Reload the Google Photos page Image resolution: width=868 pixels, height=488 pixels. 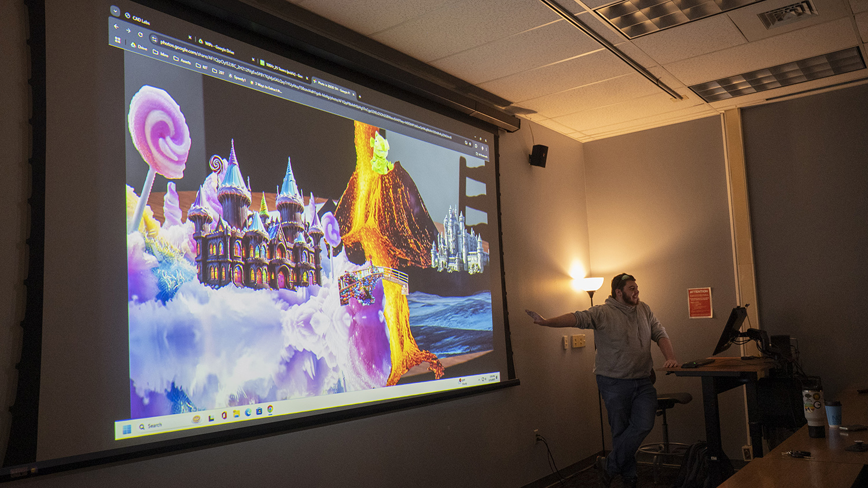coord(140,35)
